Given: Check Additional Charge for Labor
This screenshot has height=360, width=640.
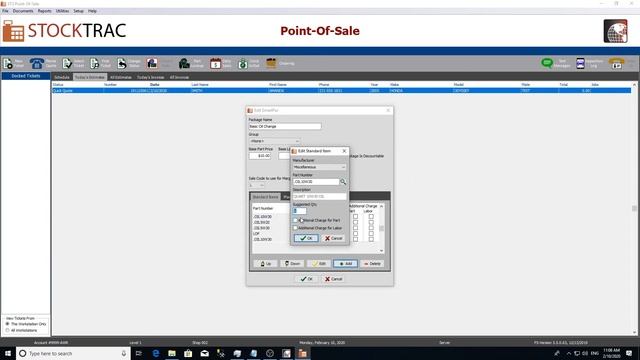Looking at the screenshot, I should (x=295, y=228).
